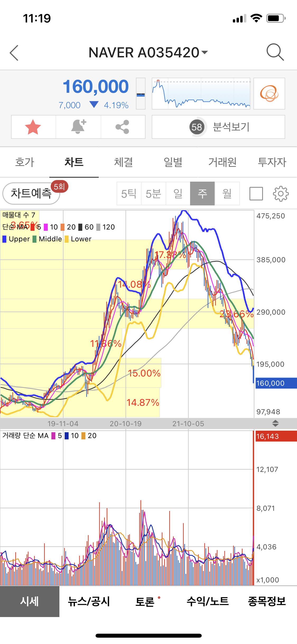Tap the blue Upper band legend
The width and height of the screenshot is (297, 644).
(16, 239)
